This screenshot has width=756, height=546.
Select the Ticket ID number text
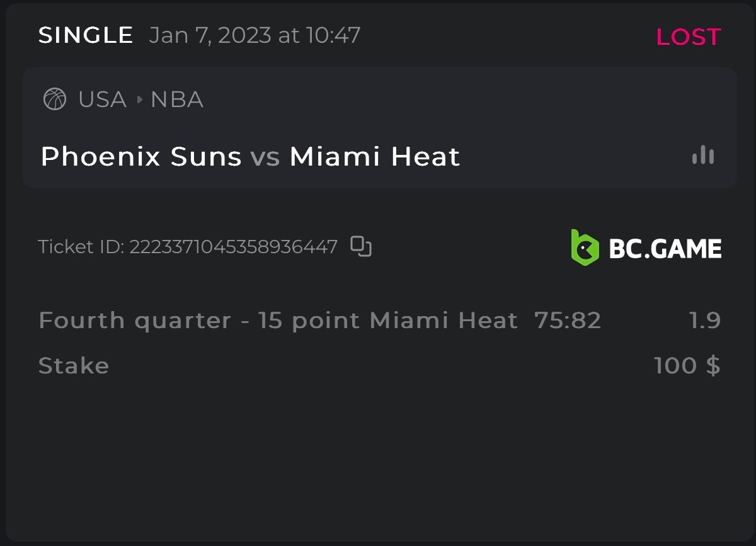[233, 246]
